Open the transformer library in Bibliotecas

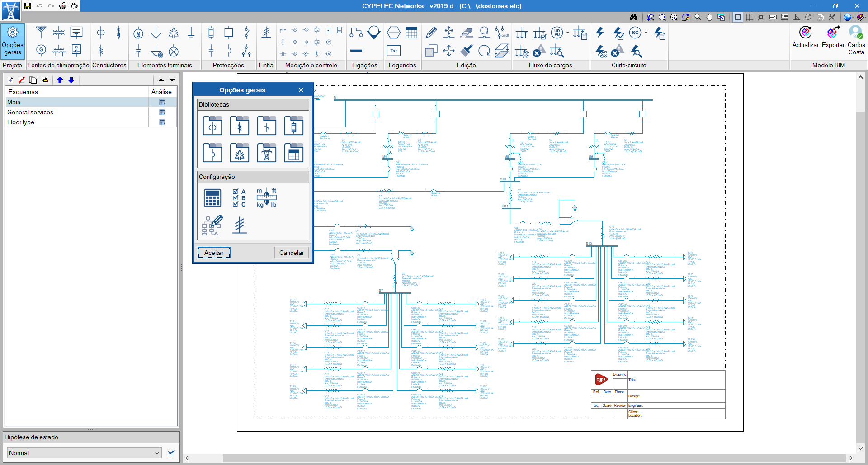[x=212, y=126]
